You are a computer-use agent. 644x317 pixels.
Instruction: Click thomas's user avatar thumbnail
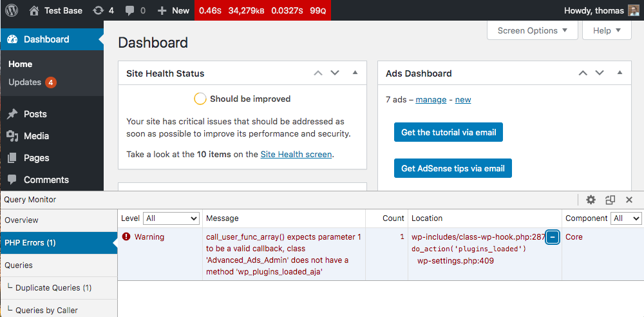tap(634, 10)
